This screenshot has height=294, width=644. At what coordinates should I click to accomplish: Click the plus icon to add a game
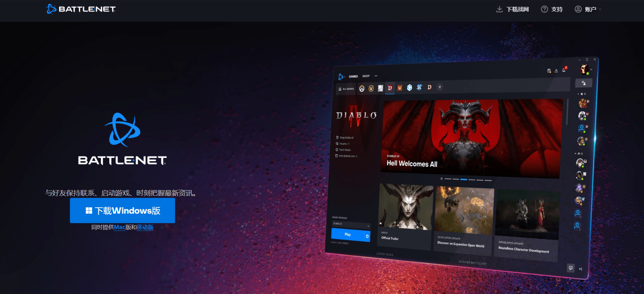coord(440,87)
